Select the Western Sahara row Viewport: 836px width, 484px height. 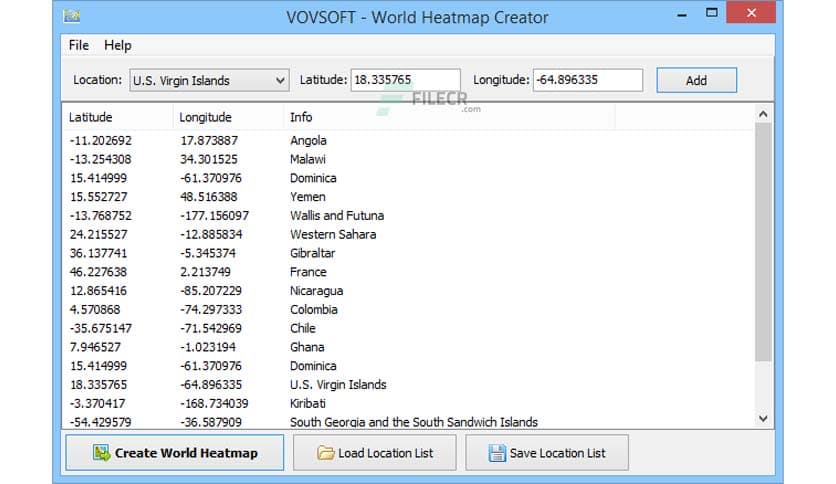coord(408,235)
